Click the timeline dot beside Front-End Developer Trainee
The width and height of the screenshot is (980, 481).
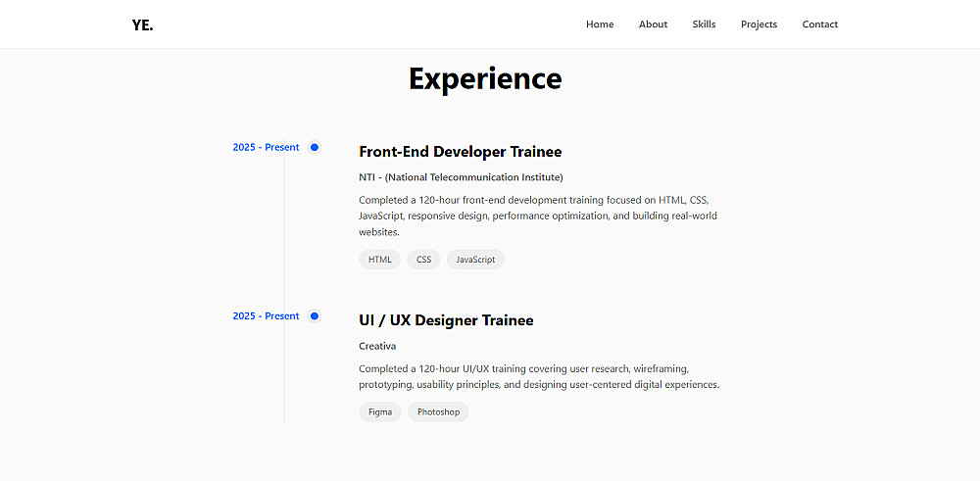315,147
